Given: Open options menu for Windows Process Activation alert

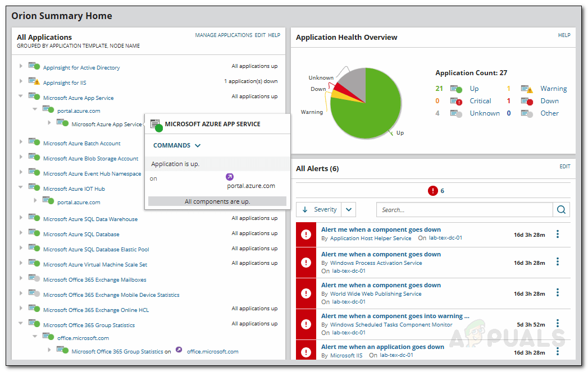Looking at the screenshot, I should tap(558, 262).
